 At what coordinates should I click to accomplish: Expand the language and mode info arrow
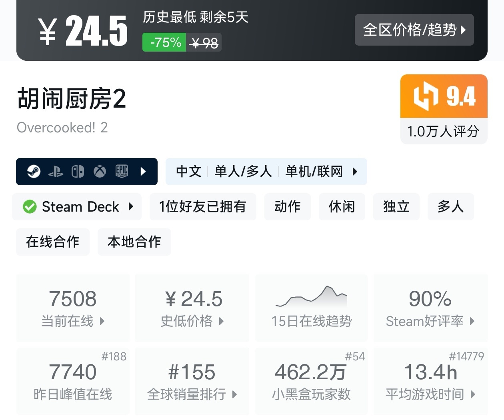354,172
